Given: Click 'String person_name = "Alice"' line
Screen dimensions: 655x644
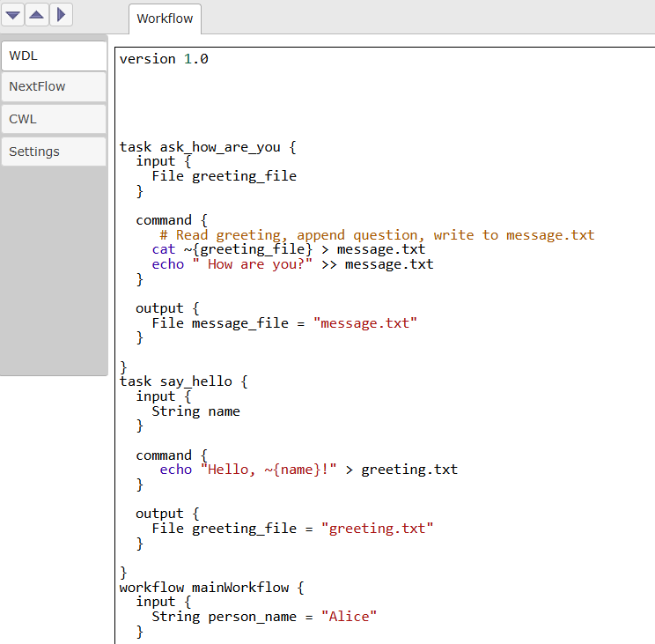Looking at the screenshot, I should click(264, 617).
